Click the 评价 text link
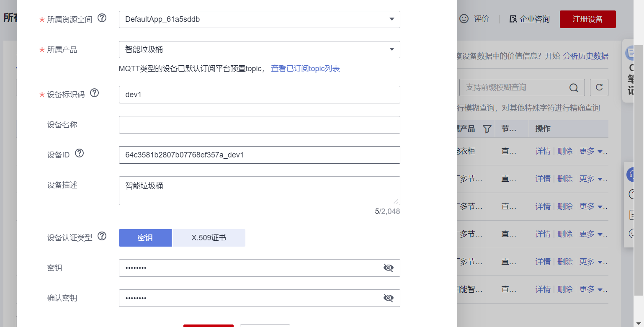Viewport: 644px width, 327px height. pyautogui.click(x=482, y=19)
